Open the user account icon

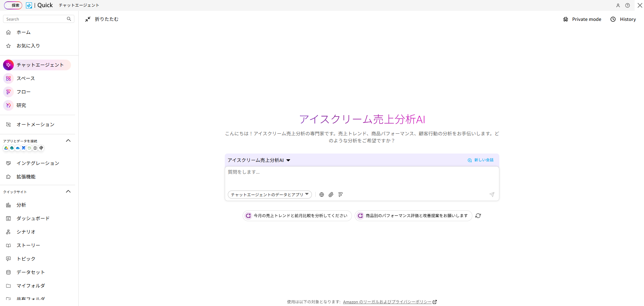tap(618, 5)
